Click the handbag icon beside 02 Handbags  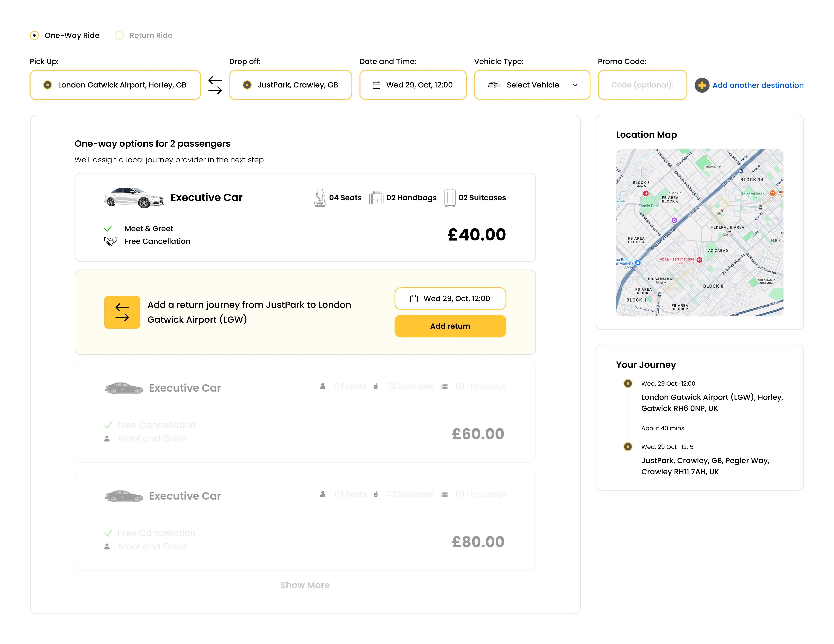(x=376, y=197)
